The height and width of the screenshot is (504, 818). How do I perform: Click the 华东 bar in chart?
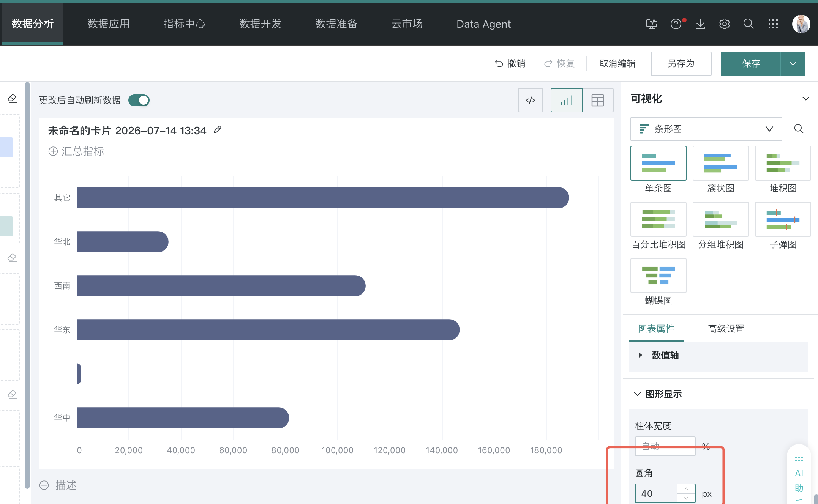(268, 330)
